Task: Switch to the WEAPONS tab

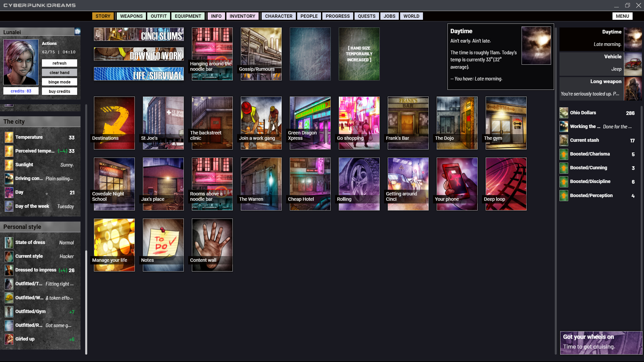Action: 131,16
